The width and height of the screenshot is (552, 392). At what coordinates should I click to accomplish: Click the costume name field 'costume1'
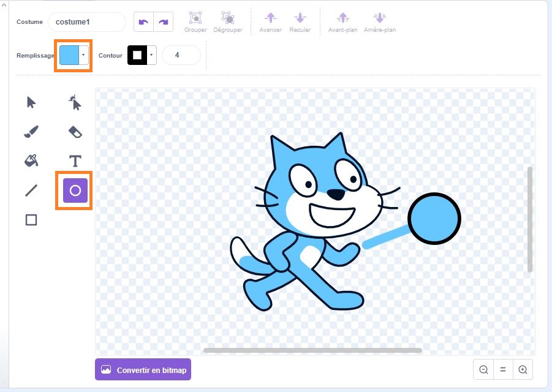click(87, 22)
